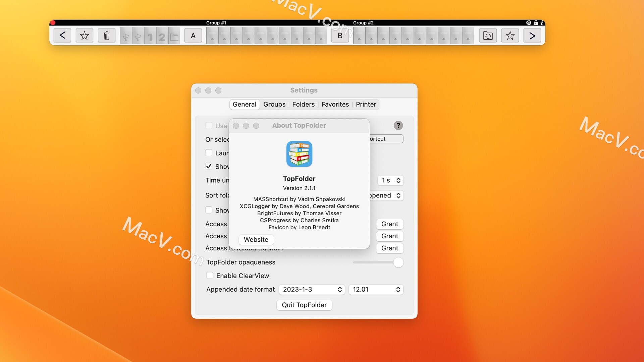The height and width of the screenshot is (362, 644).
Task: Click the TopFolder app icon in About window
Action: tap(299, 154)
